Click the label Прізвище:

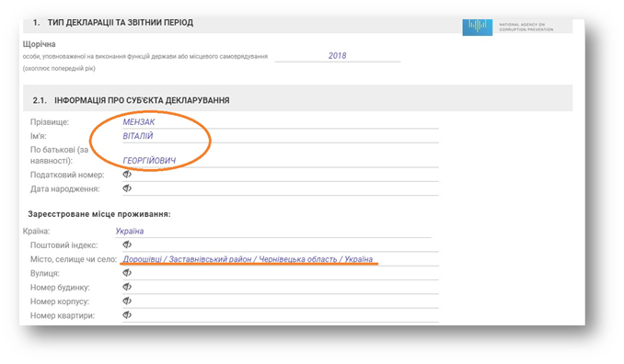pos(50,122)
